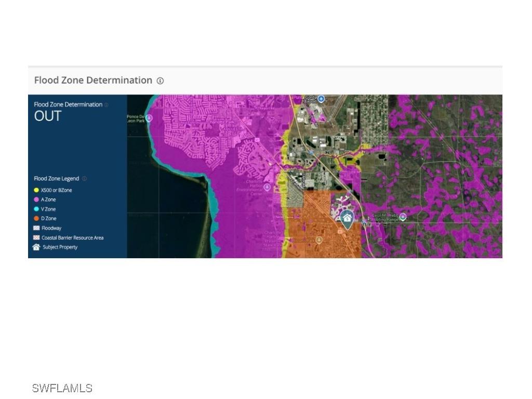
Task: Click Coastal Barrier Resource Area legend icon
Action: (x=36, y=237)
